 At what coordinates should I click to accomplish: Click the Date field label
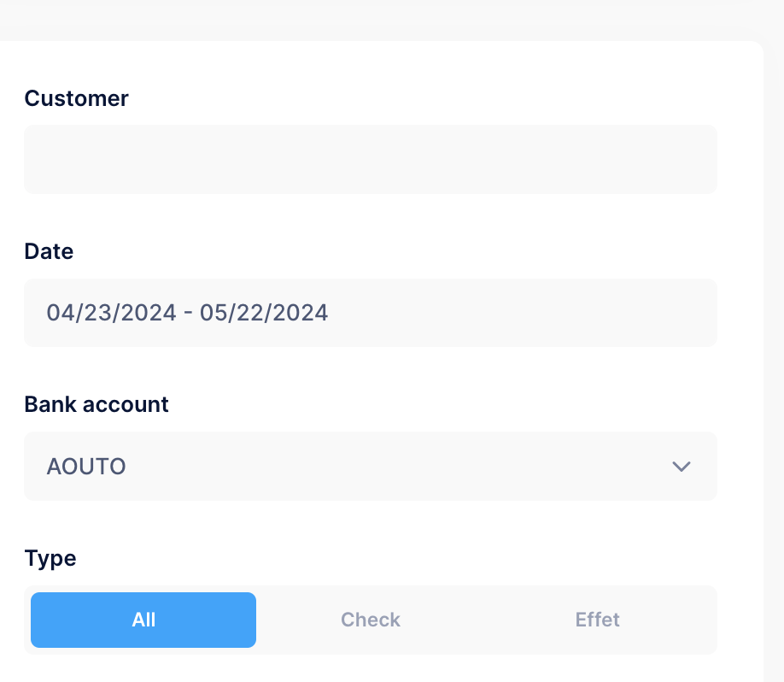(49, 251)
